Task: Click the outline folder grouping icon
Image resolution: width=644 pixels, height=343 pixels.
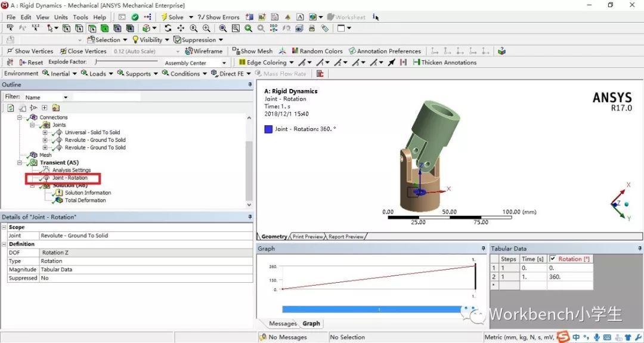Action: pyautogui.click(x=56, y=108)
